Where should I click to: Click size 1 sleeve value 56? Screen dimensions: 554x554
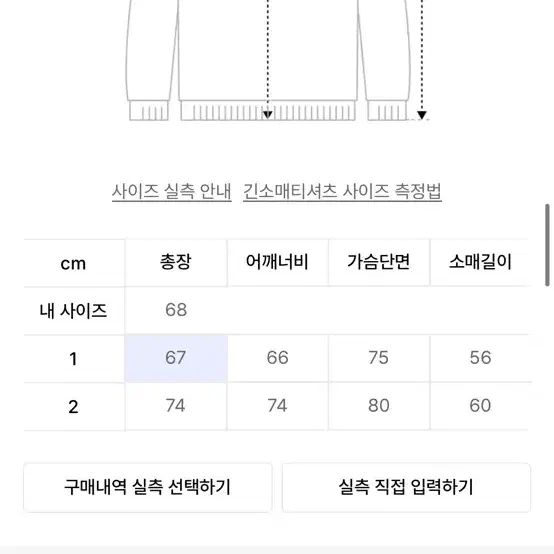tap(481, 358)
